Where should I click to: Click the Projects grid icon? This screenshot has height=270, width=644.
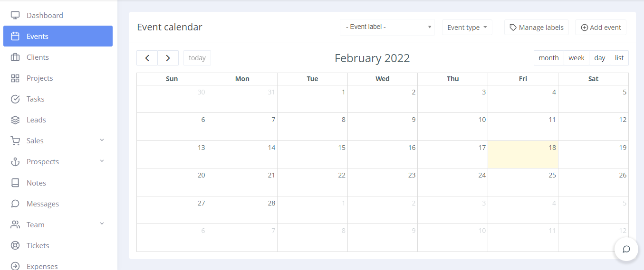pos(15,78)
